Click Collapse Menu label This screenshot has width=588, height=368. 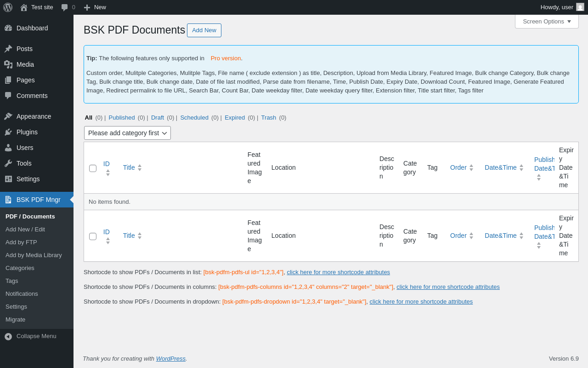click(x=36, y=336)
